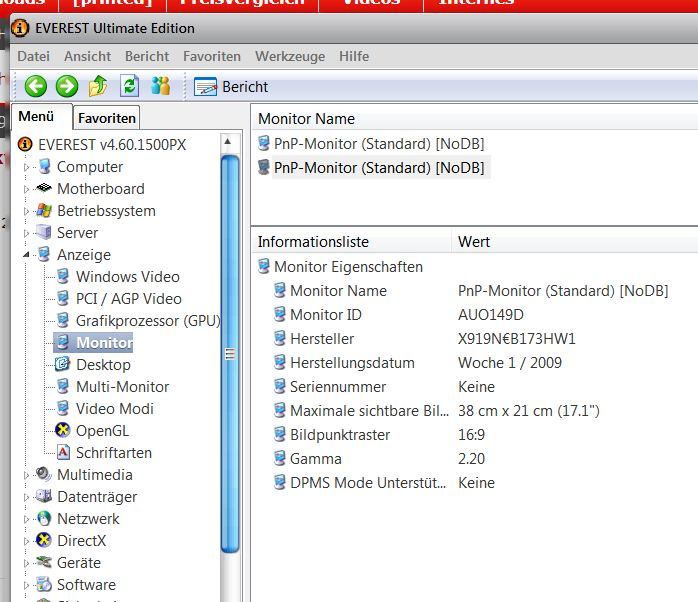Go back with the green left arrow

(36, 86)
